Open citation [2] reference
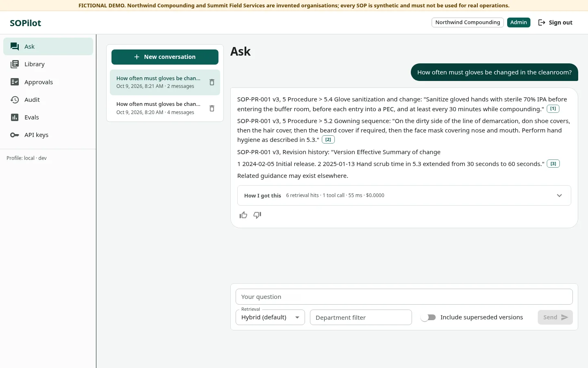 pyautogui.click(x=328, y=139)
